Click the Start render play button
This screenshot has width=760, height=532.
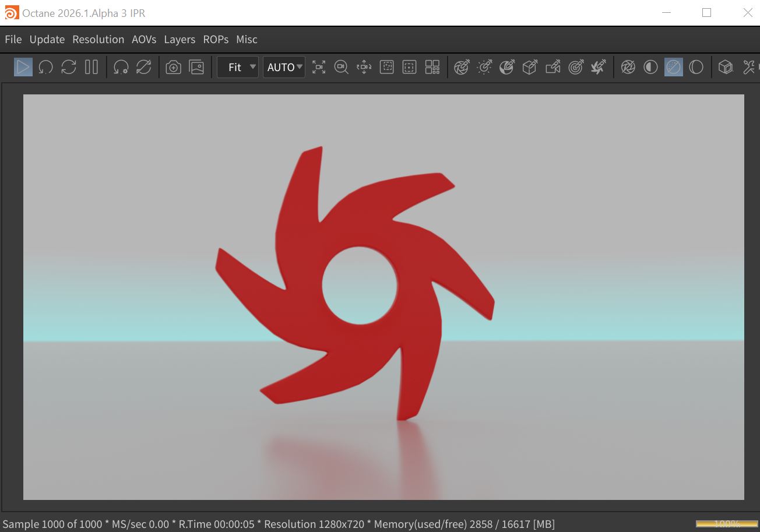point(23,67)
